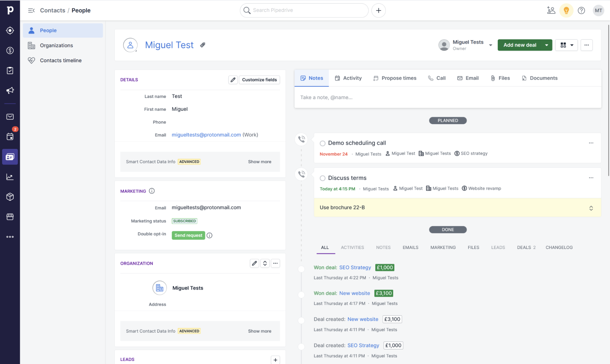Switch to the Activity tab
This screenshot has width=610, height=364.
[x=352, y=78]
